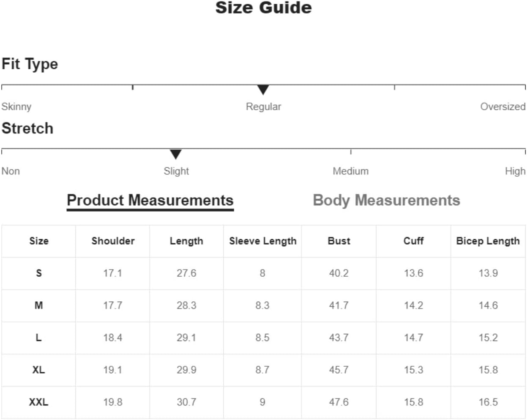Select the Product Measurements tab
The height and width of the screenshot is (420, 527).
point(150,200)
